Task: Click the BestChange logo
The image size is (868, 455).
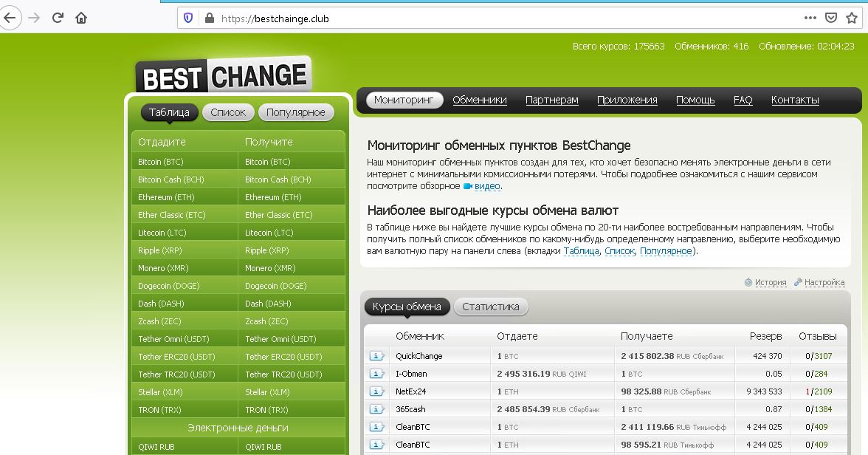Action: pyautogui.click(x=224, y=75)
